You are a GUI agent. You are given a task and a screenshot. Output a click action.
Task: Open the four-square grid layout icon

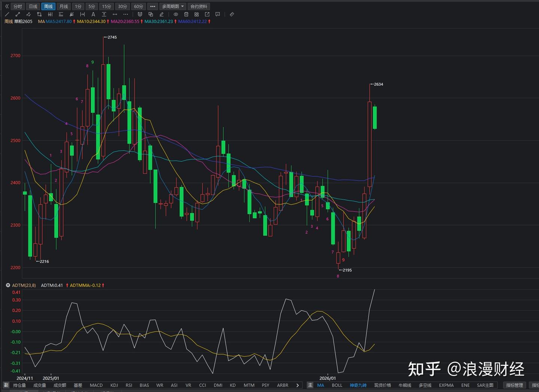[x=197, y=14]
